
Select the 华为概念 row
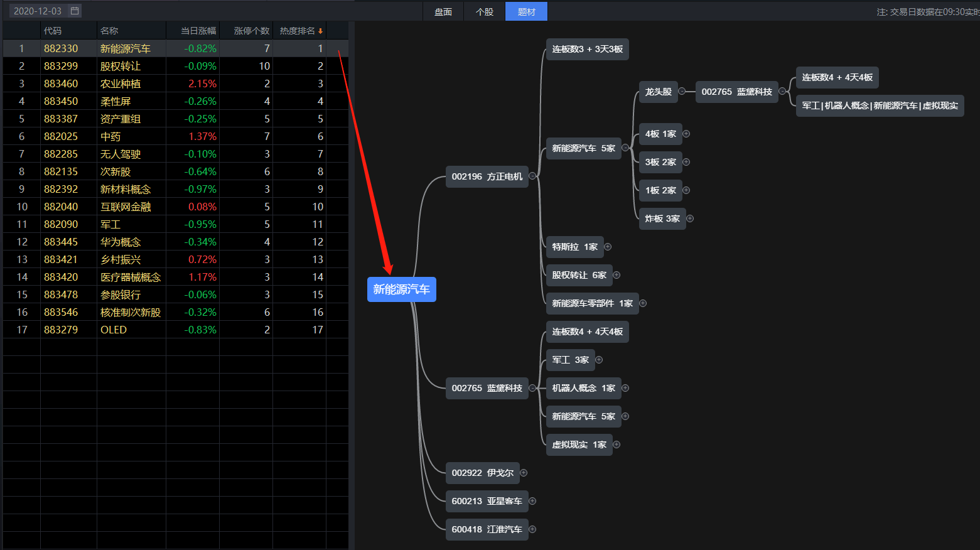[x=175, y=242]
